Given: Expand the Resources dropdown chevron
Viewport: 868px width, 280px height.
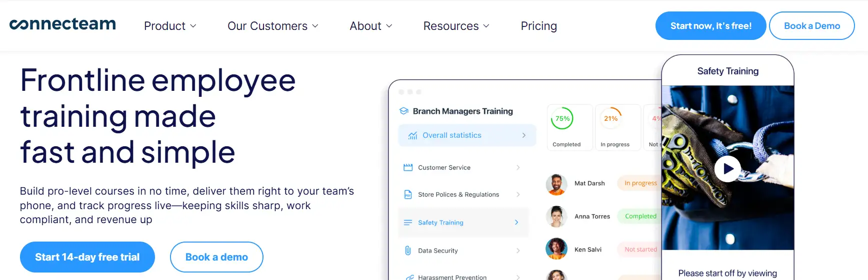Looking at the screenshot, I should tap(486, 26).
